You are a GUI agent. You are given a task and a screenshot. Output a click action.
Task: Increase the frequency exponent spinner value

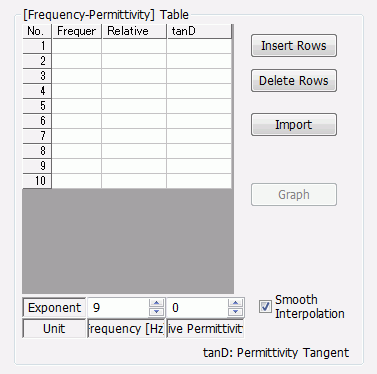(157, 303)
